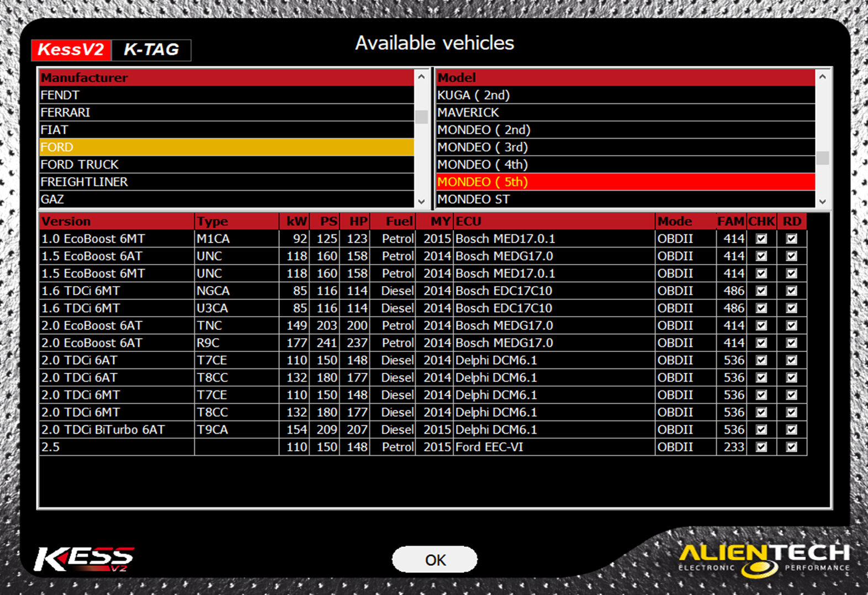Switch to the KessV2 tab
This screenshot has width=868, height=595.
pos(71,50)
